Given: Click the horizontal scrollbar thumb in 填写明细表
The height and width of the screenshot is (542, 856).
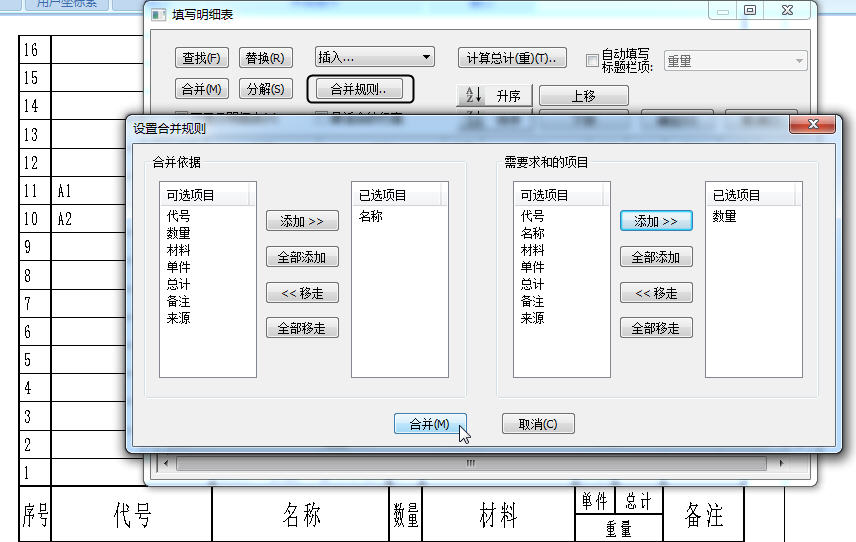Looking at the screenshot, I should pyautogui.click(x=471, y=463).
